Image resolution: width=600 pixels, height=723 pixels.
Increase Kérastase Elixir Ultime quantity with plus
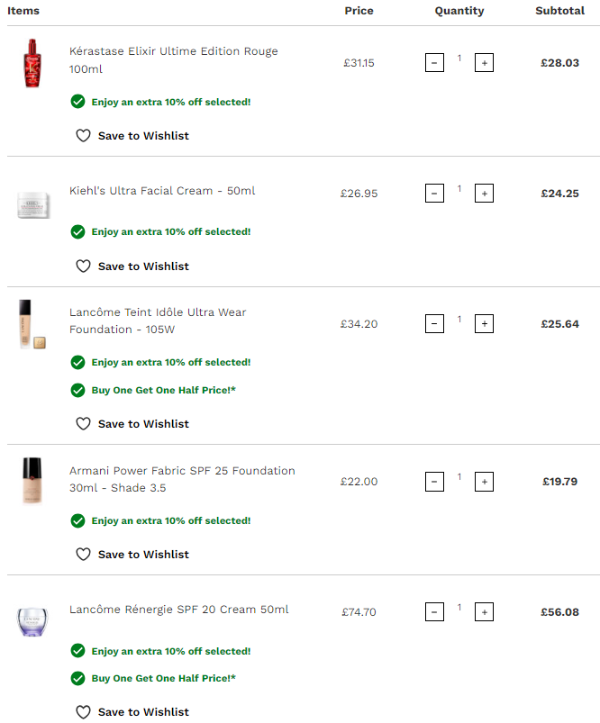pos(484,63)
